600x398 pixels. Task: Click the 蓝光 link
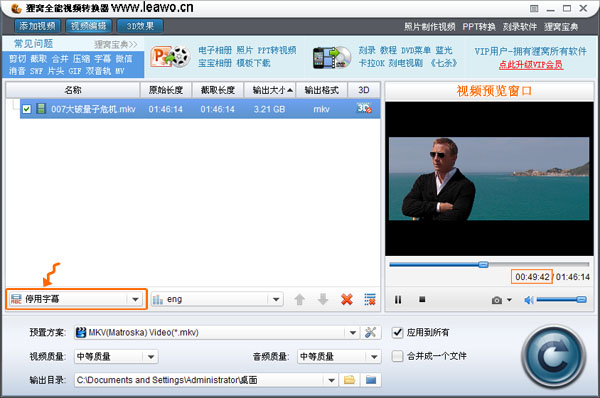coord(444,50)
